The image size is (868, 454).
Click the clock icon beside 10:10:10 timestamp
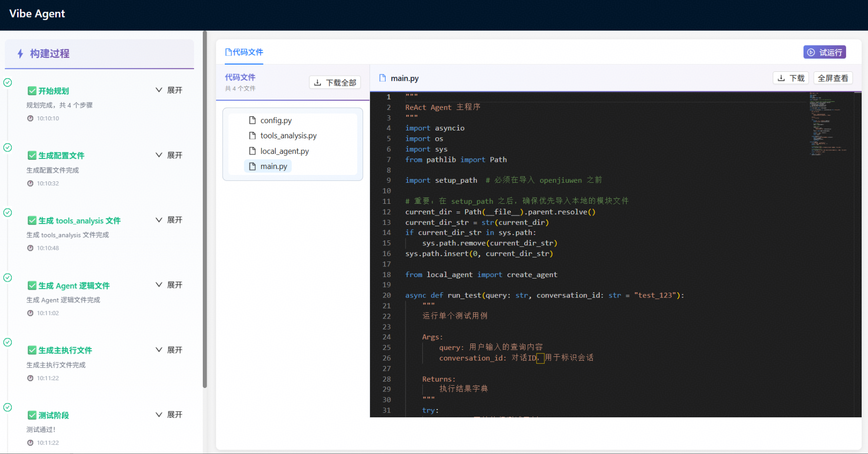30,118
